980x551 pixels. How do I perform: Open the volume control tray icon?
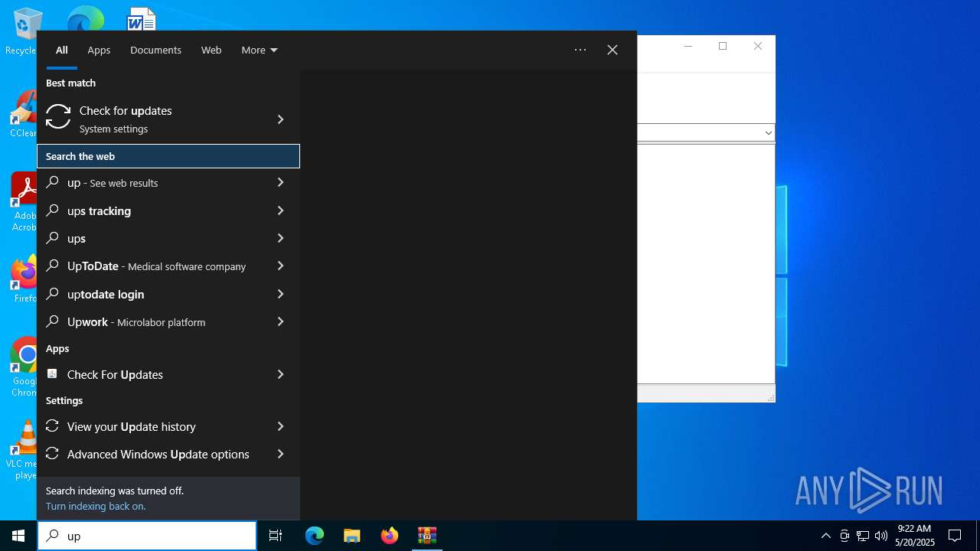coord(881,536)
